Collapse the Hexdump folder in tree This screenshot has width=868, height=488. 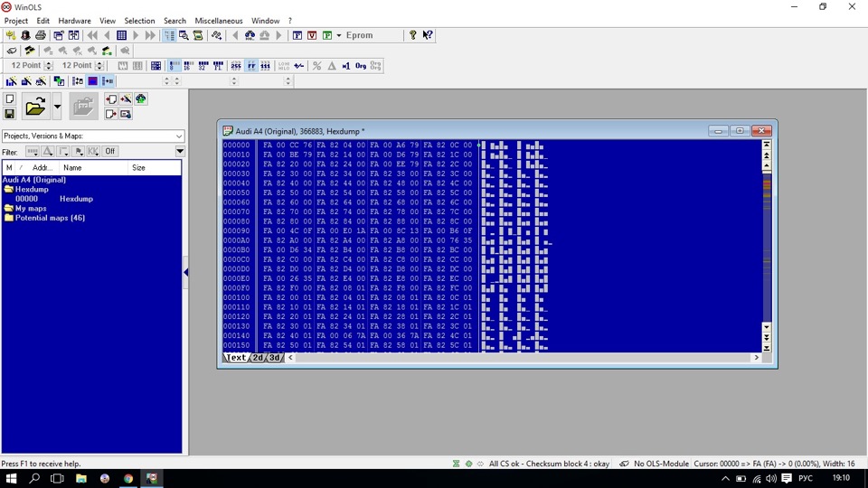[8, 189]
